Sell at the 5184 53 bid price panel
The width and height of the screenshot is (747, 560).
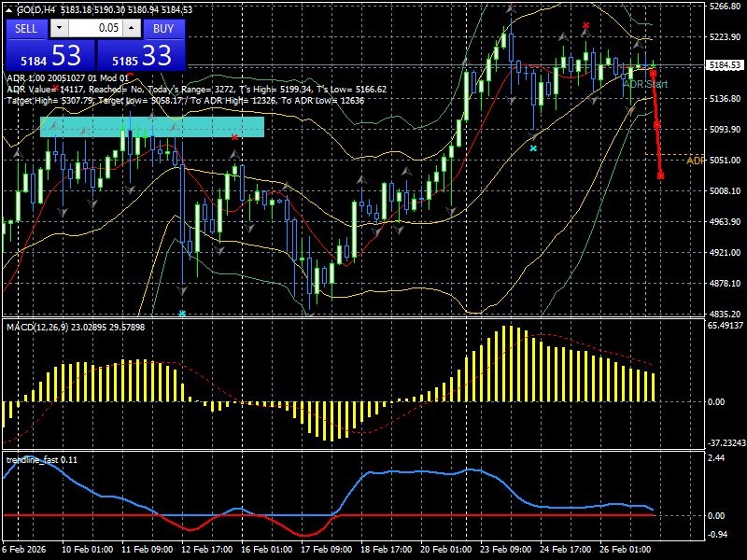click(50, 55)
